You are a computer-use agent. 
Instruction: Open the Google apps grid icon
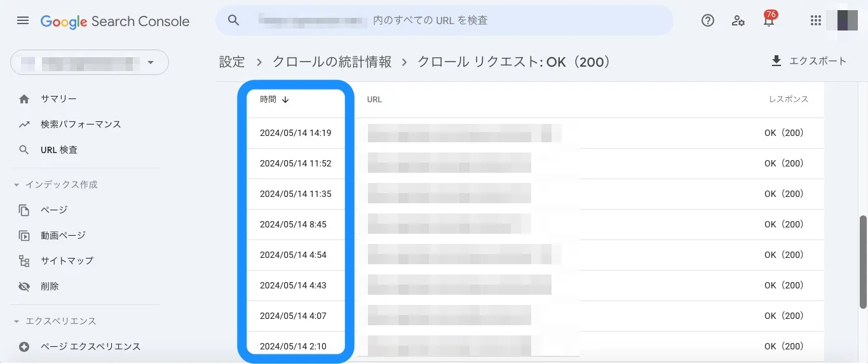pos(816,20)
